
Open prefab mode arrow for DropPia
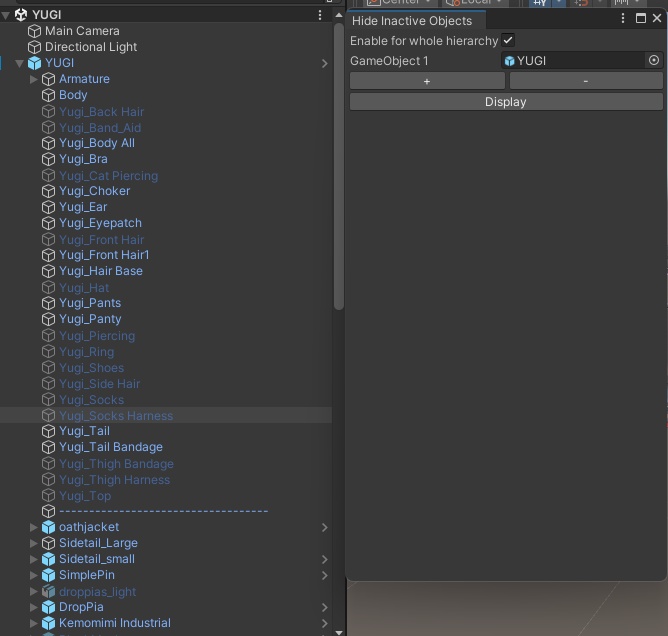tap(325, 607)
